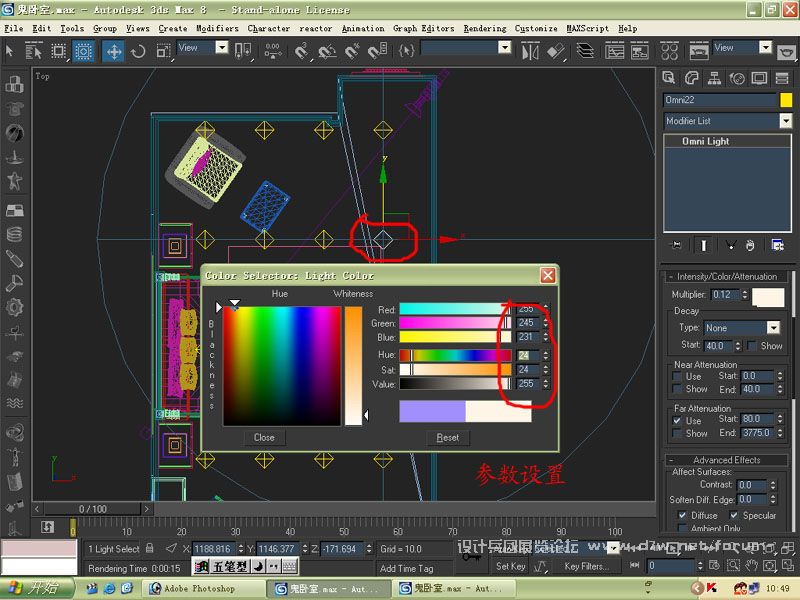Enable Near Attenuation Use checkbox
The width and height of the screenshot is (800, 600).
pyautogui.click(x=677, y=377)
